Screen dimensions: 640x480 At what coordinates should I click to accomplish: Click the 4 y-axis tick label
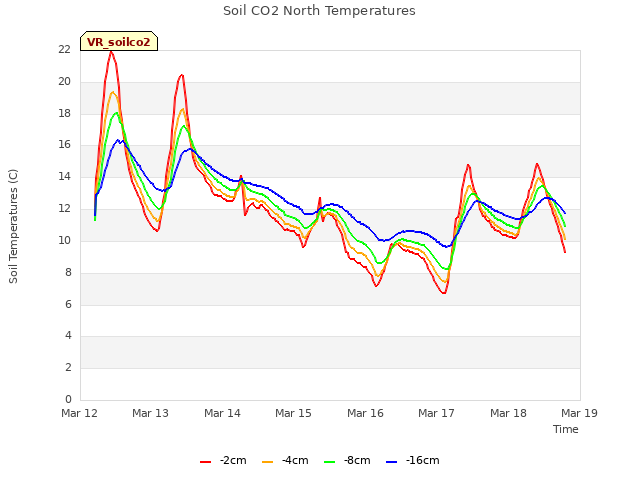68,336
